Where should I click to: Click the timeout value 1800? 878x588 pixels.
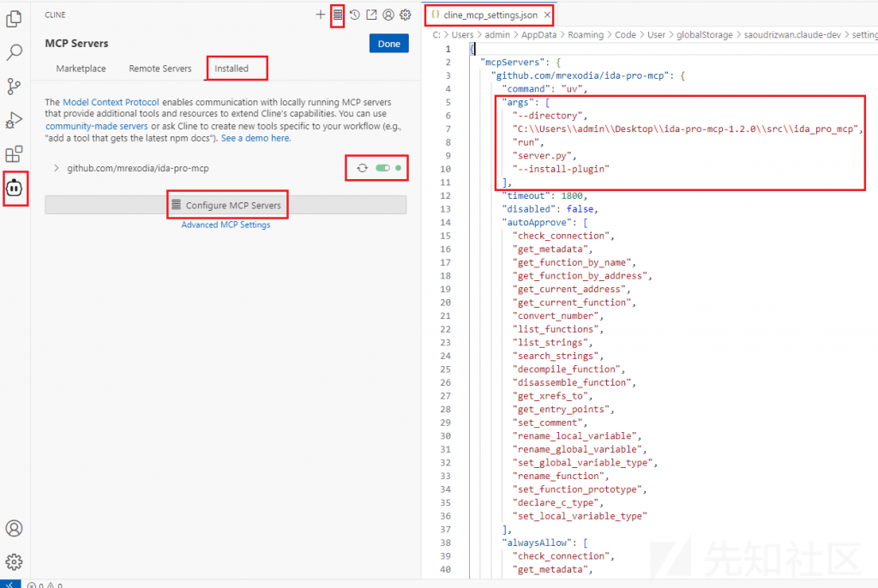point(571,195)
